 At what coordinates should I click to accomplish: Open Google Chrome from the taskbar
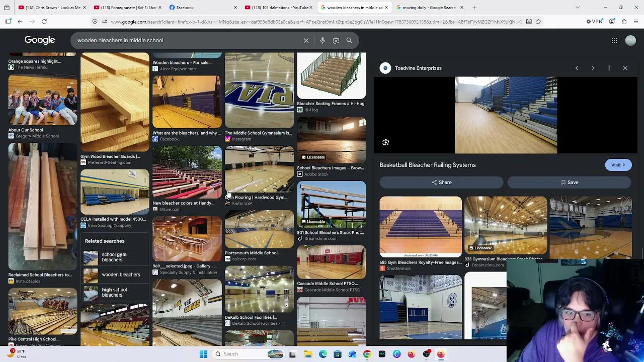point(367,354)
